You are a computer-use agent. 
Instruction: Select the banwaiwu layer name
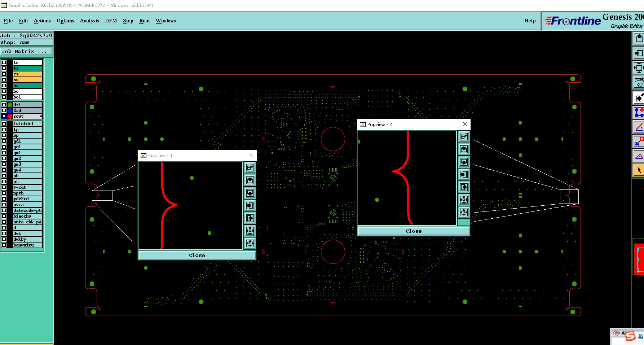tap(28, 245)
